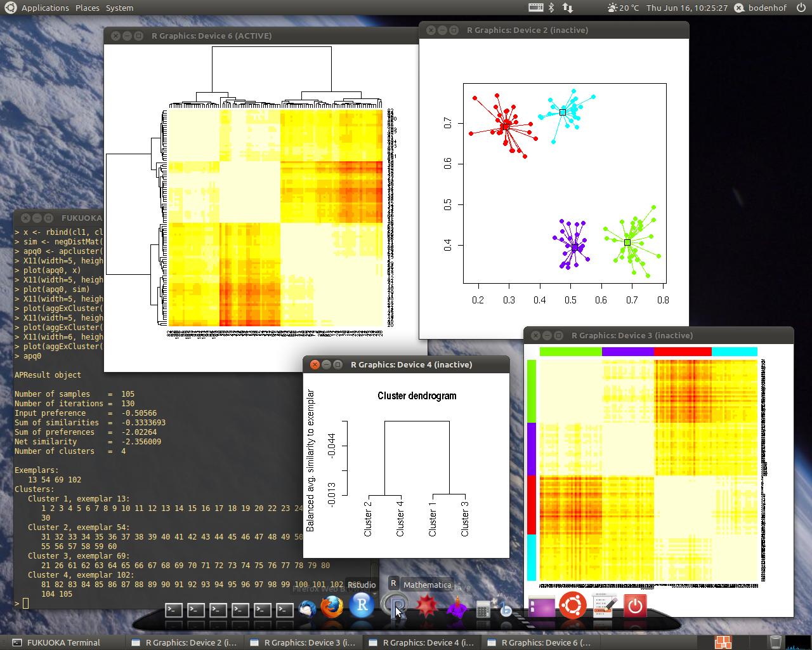Click the top purple cluster color bar
The image size is (812, 650).
[627, 352]
